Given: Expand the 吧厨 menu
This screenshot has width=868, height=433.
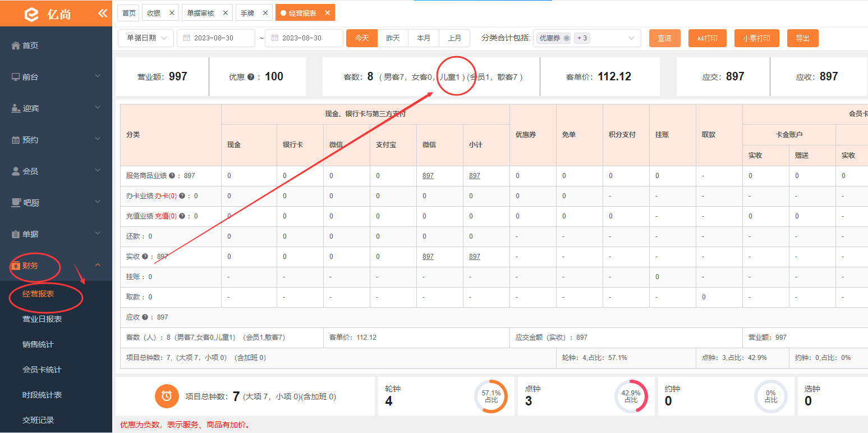Looking at the screenshot, I should point(56,203).
